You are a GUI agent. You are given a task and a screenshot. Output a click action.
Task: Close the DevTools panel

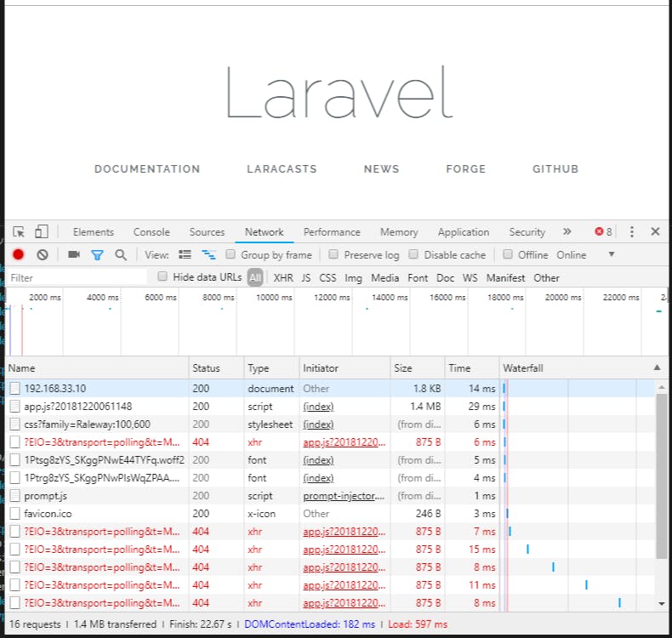tap(655, 231)
